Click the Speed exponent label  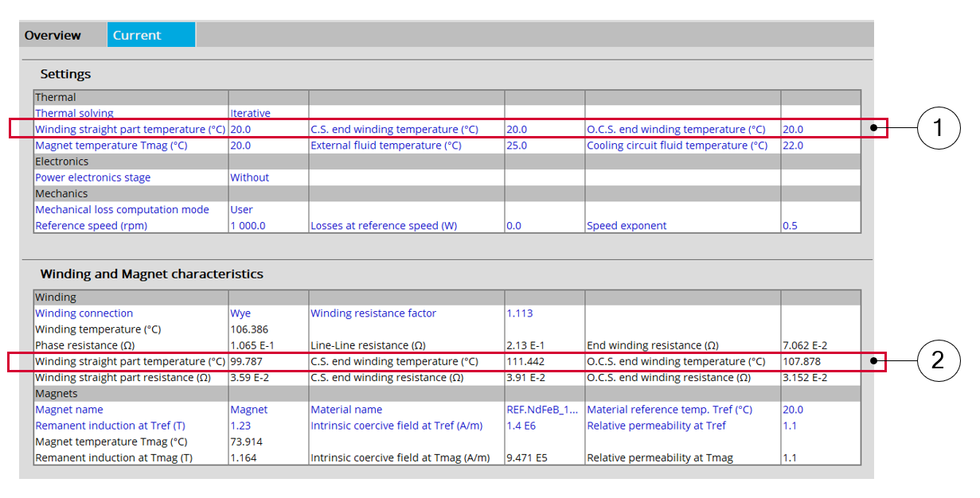click(627, 225)
